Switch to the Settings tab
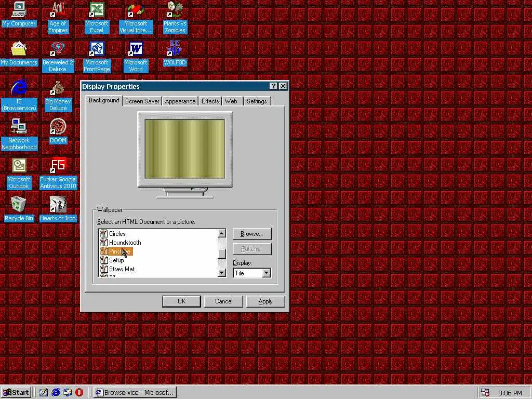This screenshot has height=399, width=532. [257, 101]
